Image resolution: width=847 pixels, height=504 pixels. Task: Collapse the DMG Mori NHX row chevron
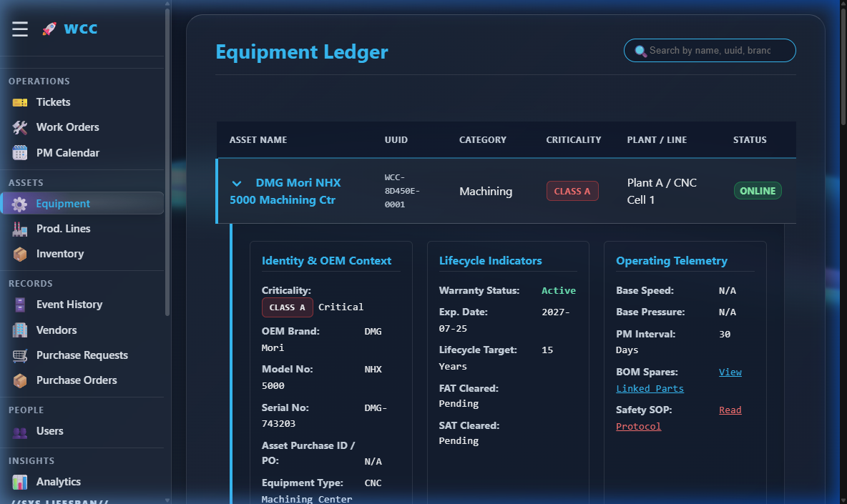(x=237, y=184)
